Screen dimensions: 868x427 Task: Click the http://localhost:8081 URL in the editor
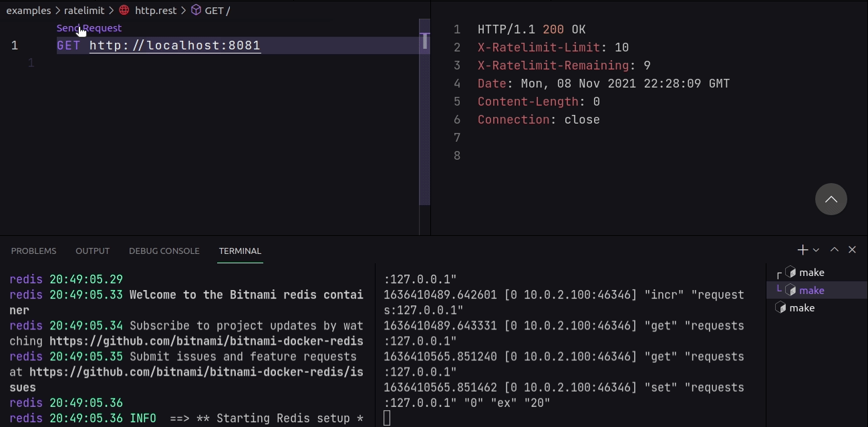pos(175,45)
